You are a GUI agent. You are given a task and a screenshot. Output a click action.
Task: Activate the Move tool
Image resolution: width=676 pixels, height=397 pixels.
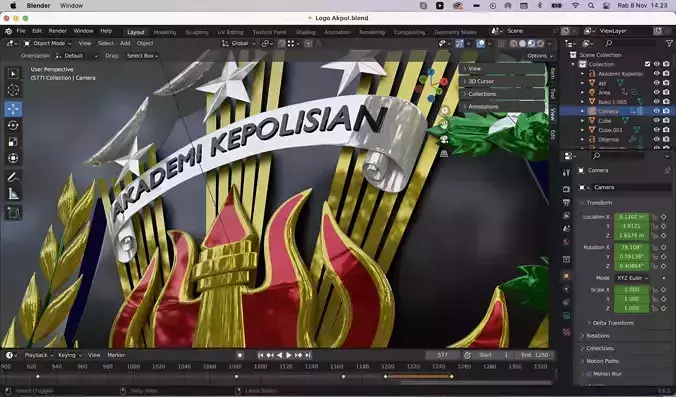(x=13, y=109)
